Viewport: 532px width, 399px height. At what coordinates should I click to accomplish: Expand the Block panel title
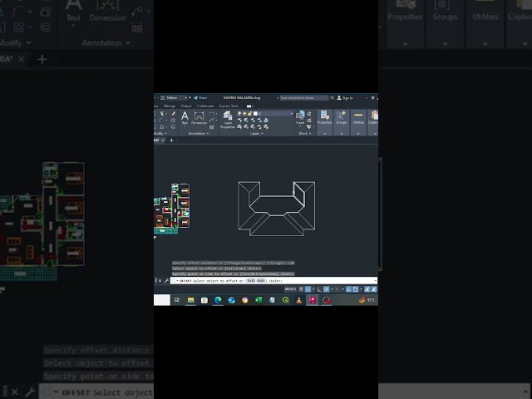coord(305,133)
